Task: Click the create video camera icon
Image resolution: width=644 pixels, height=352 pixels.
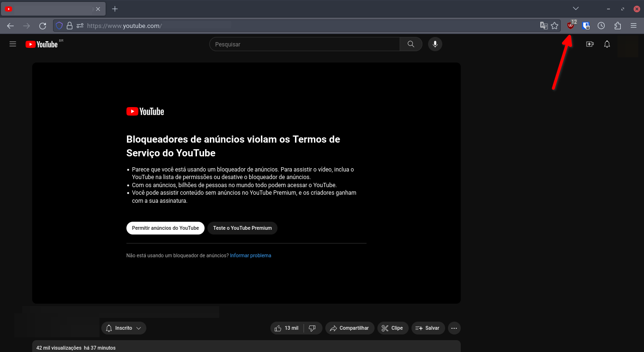Action: pos(590,44)
